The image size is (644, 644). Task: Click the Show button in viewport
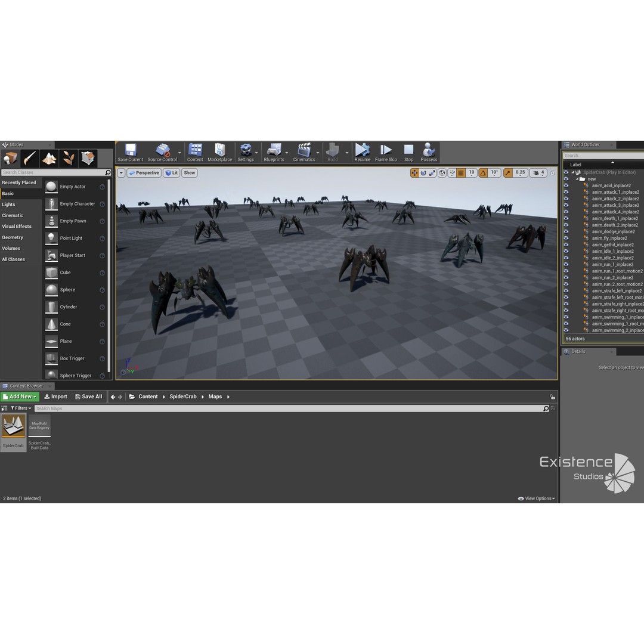click(x=190, y=173)
